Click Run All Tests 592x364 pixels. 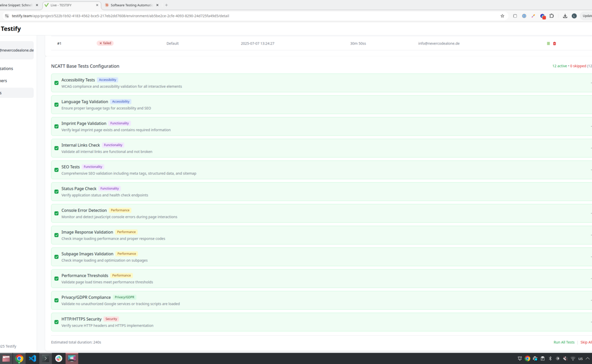click(x=564, y=342)
